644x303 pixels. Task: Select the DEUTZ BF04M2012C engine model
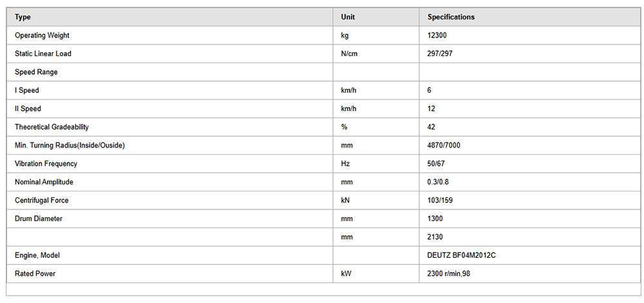pyautogui.click(x=462, y=255)
